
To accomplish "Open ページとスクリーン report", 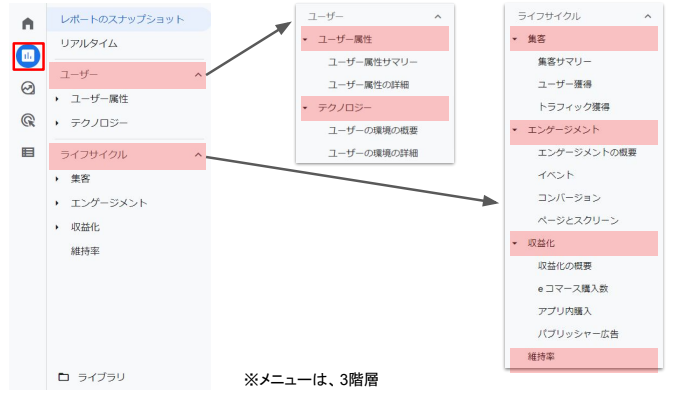I will [578, 221].
